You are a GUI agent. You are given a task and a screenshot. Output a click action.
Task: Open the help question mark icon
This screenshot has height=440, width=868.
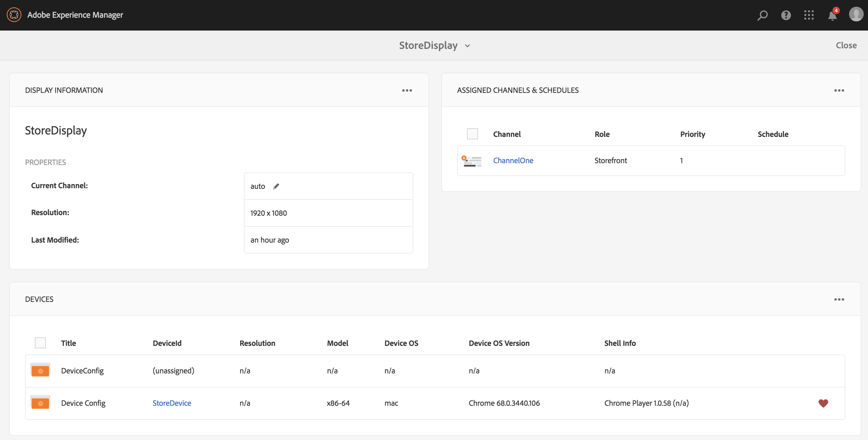click(x=786, y=15)
